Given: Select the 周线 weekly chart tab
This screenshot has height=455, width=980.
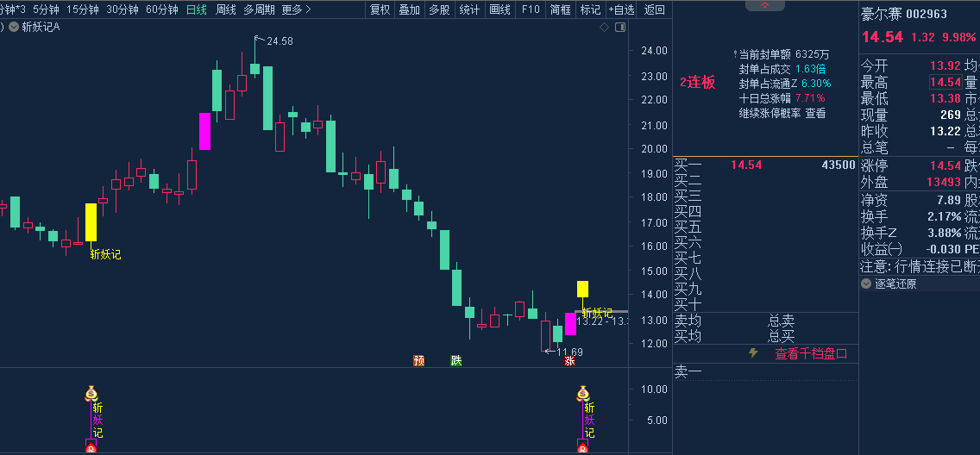Looking at the screenshot, I should [x=226, y=9].
